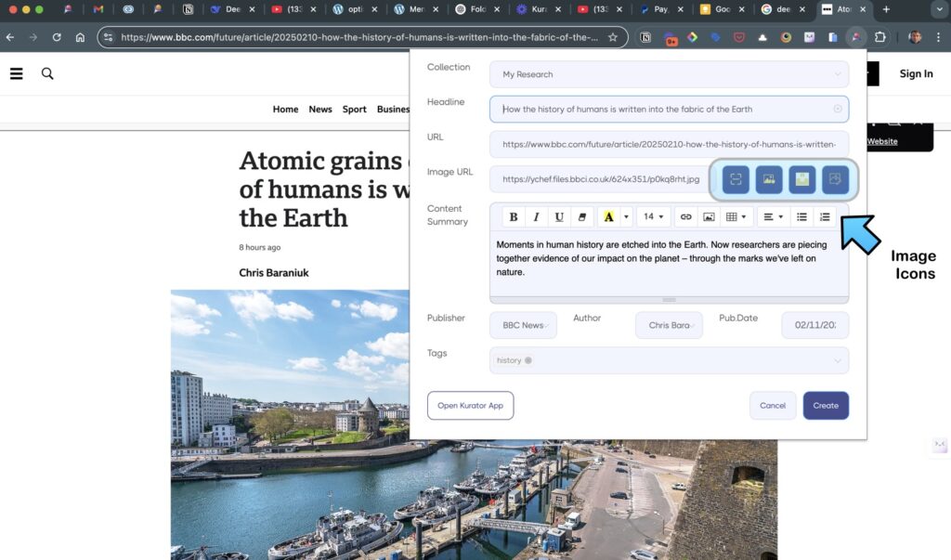Viewport: 951px width, 560px height.
Task: Click the BBC search magnifier icon
Action: click(47, 74)
